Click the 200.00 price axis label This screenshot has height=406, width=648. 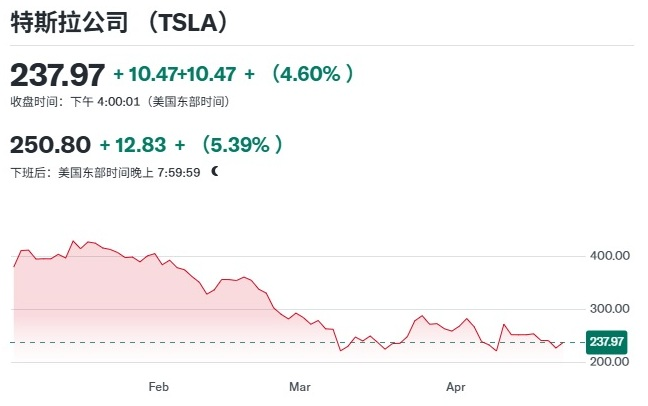(x=609, y=362)
